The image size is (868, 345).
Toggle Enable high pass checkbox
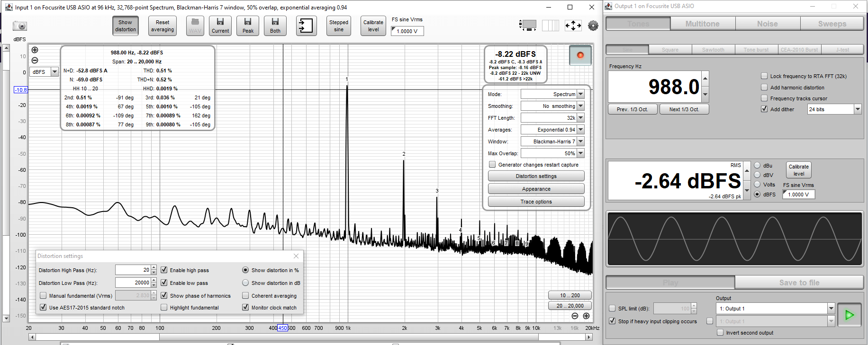coord(164,270)
